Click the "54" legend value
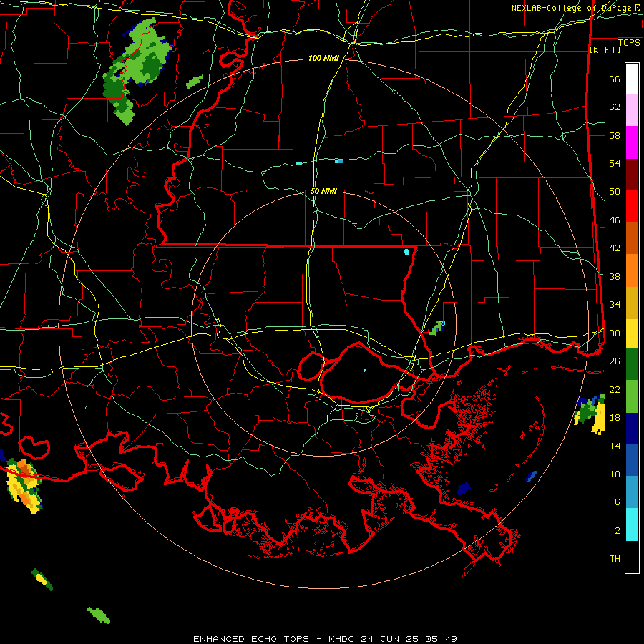This screenshot has width=644, height=644. (x=615, y=163)
